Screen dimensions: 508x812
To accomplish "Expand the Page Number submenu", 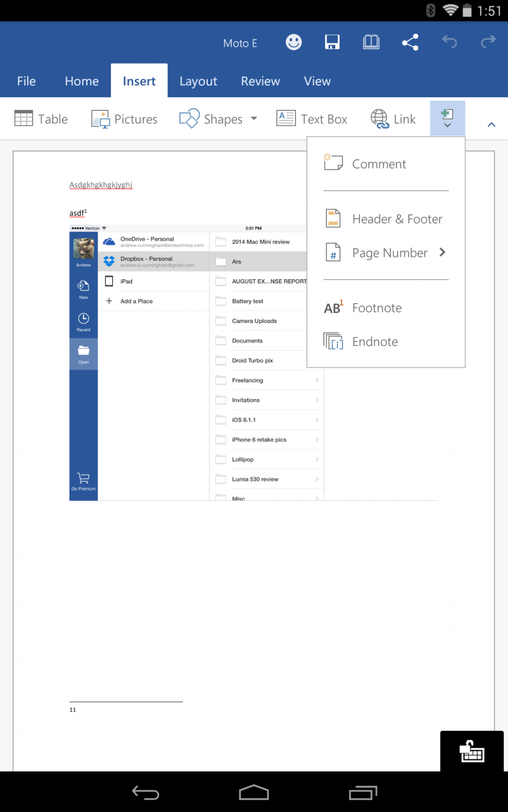I will 442,252.
